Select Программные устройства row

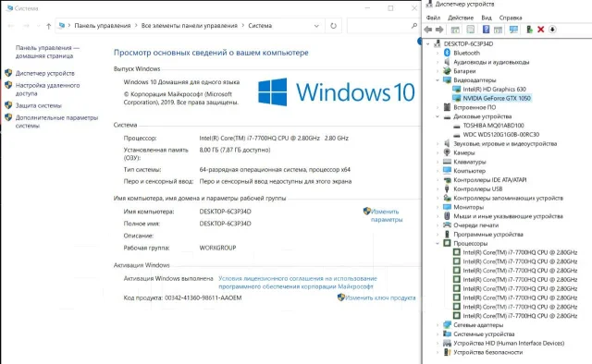tap(488, 235)
